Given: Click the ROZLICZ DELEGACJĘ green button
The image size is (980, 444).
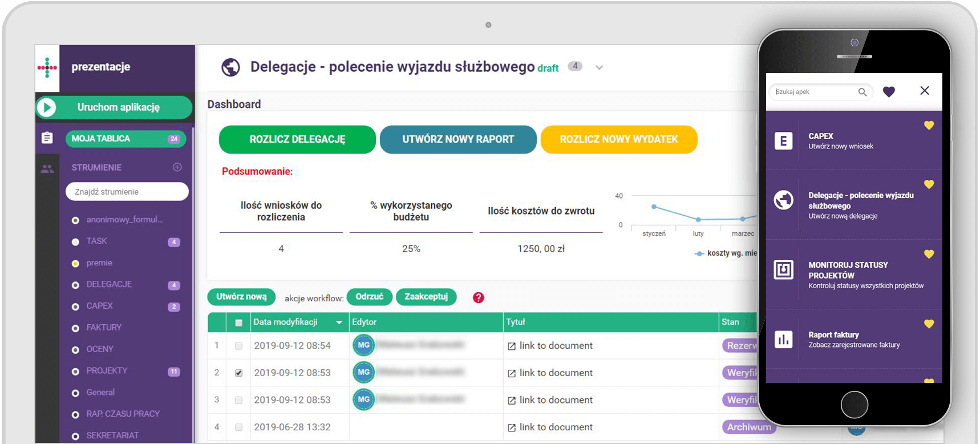Looking at the screenshot, I should pos(297,139).
